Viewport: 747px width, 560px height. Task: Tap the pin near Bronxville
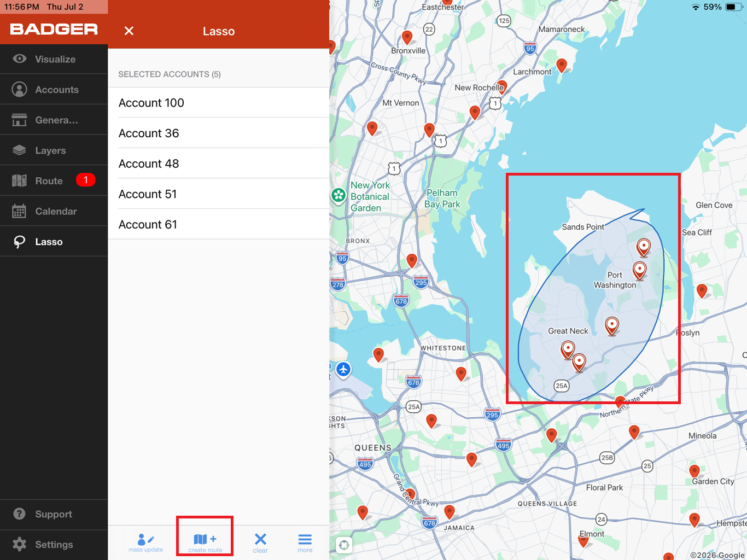(407, 37)
